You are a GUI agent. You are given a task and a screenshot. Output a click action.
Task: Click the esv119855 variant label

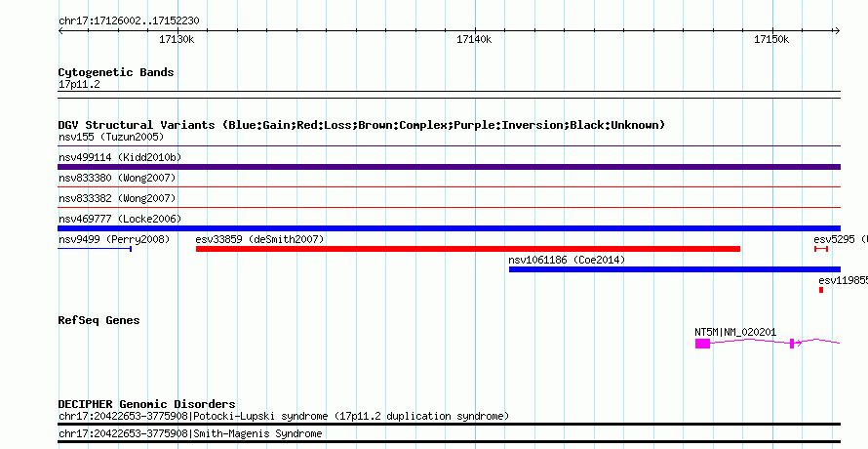pyautogui.click(x=843, y=280)
